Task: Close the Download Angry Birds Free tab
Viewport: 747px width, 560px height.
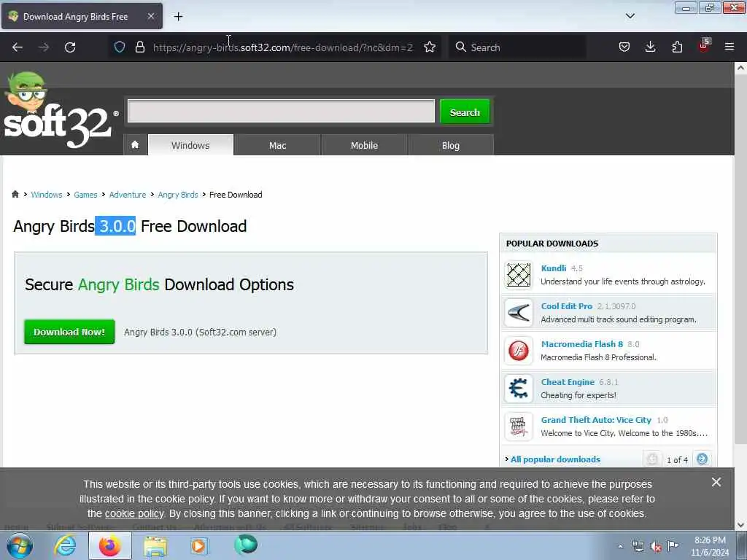Action: point(150,16)
